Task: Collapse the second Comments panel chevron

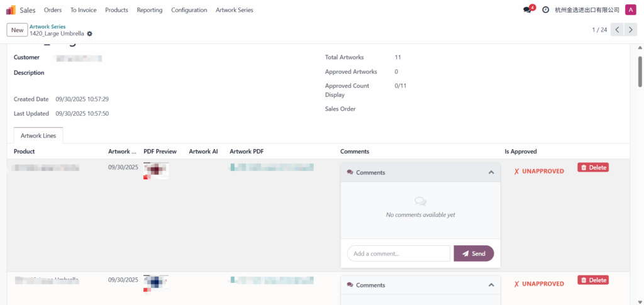Action: tap(491, 285)
